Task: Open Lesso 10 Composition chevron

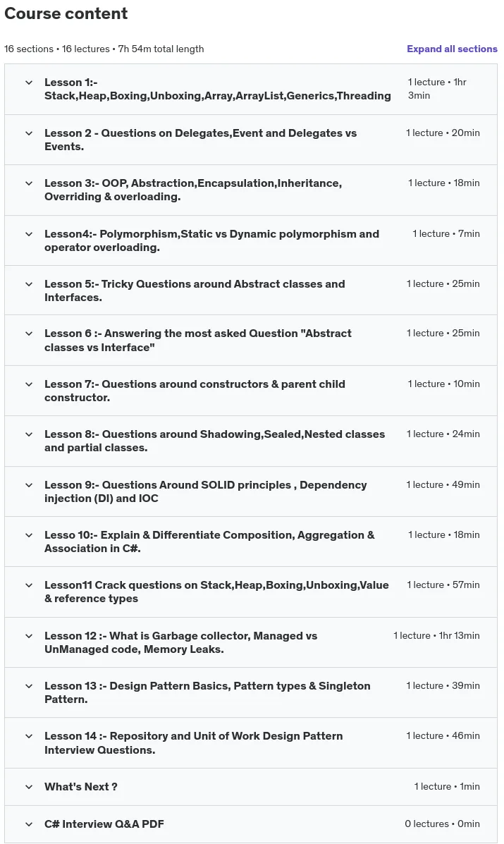Action: click(x=29, y=534)
